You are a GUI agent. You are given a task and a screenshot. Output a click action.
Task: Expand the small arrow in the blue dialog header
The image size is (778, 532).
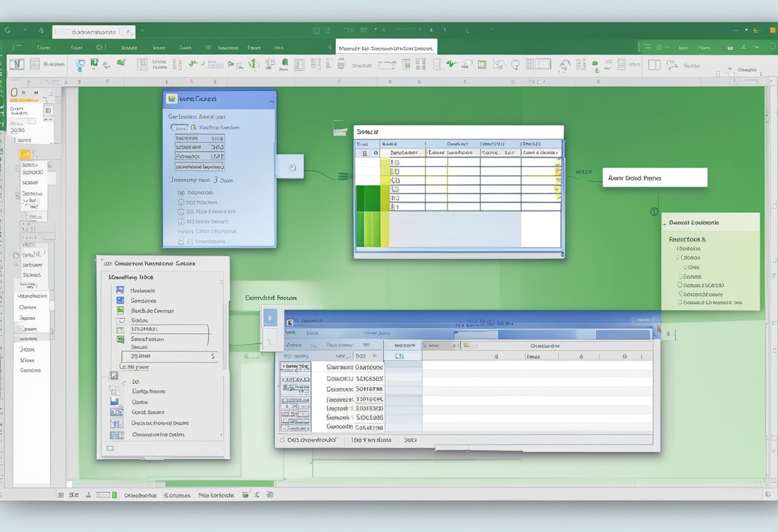point(272,99)
